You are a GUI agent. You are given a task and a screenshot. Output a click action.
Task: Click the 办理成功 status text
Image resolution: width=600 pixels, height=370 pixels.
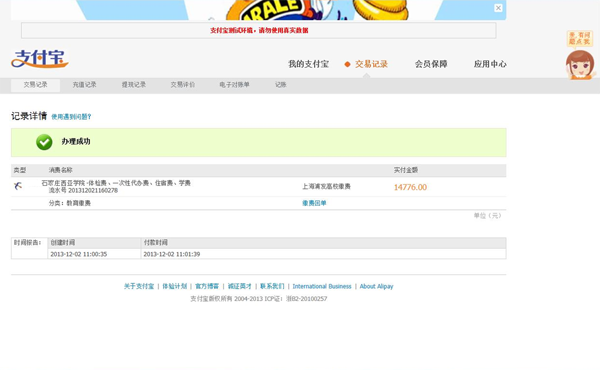click(x=76, y=142)
